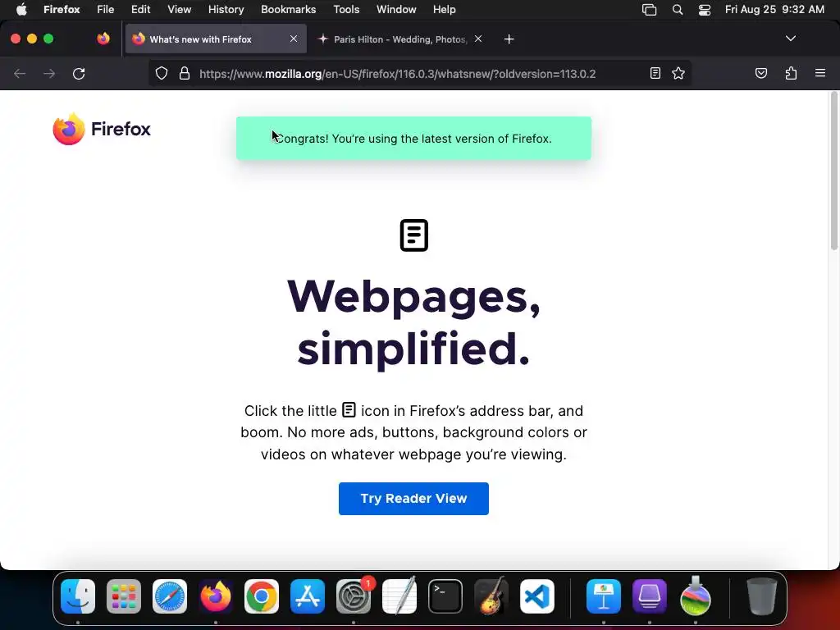This screenshot has width=840, height=630.
Task: Open Launchpad from the Dock
Action: [124, 596]
